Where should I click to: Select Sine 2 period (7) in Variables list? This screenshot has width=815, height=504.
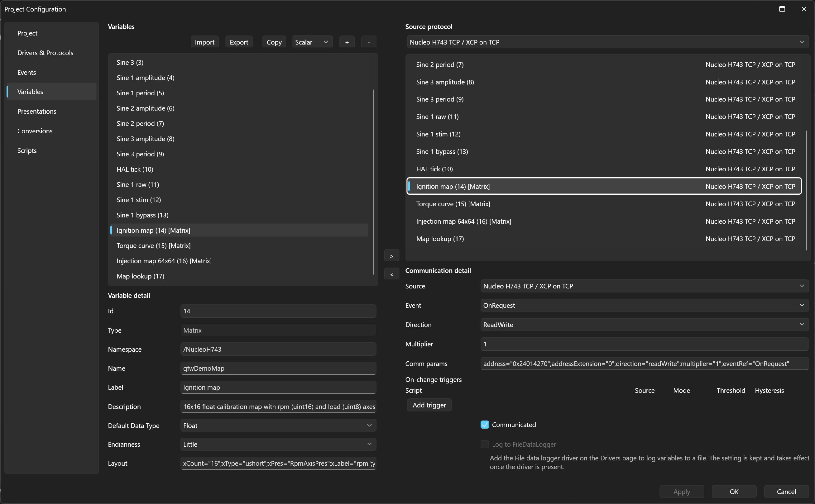tap(239, 123)
